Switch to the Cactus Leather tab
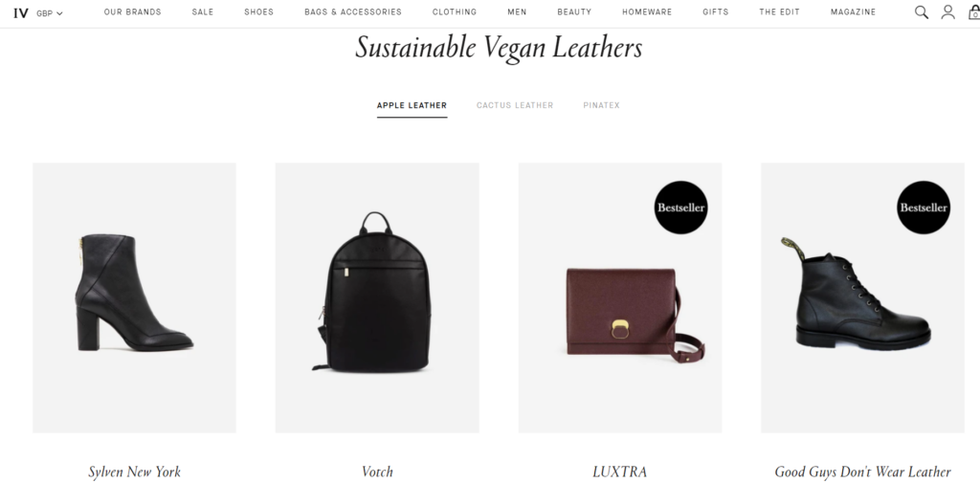Viewport: 980px width, 483px height. [515, 105]
